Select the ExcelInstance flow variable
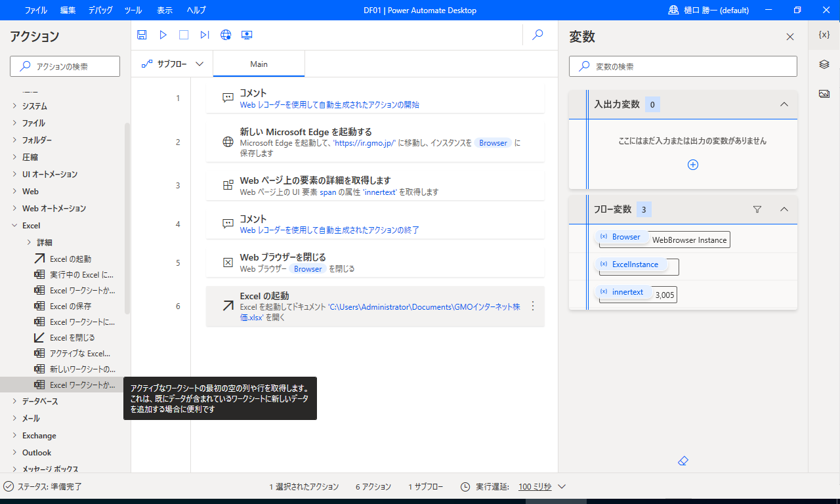This screenshot has width=840, height=504. 631,264
